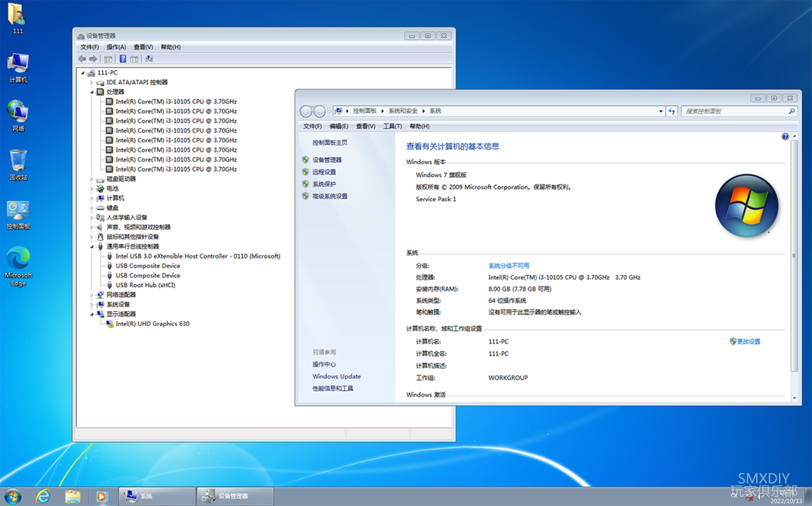Open the 性能信息和工具 link
The image size is (812, 506).
click(333, 389)
